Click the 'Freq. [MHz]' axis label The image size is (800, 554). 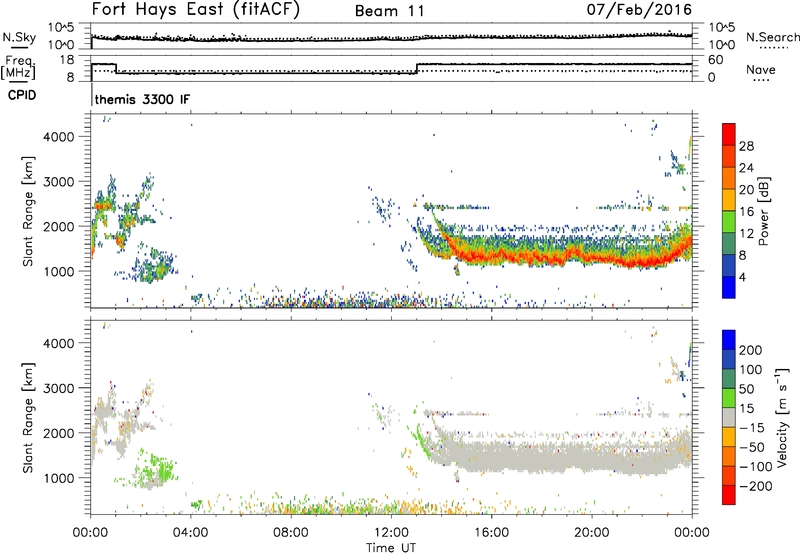(x=18, y=68)
